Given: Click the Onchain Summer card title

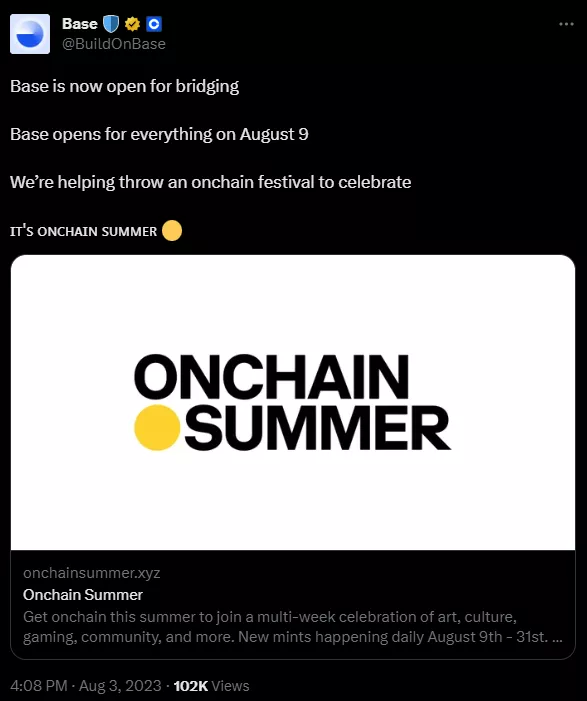Looking at the screenshot, I should point(83,595).
